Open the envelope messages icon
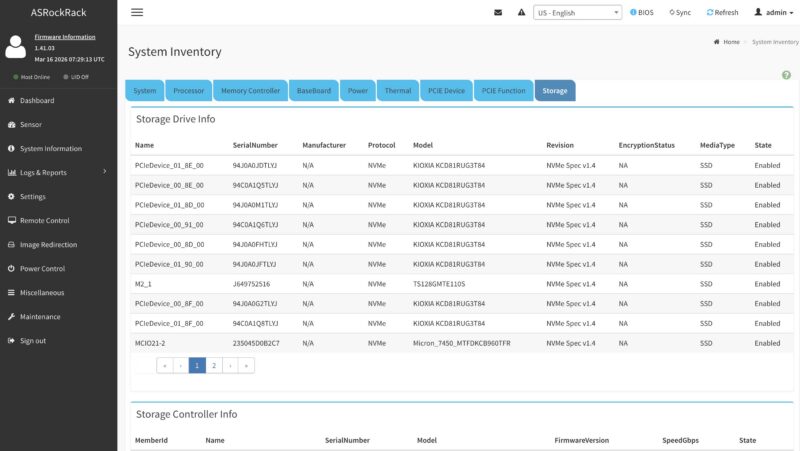 pyautogui.click(x=498, y=12)
